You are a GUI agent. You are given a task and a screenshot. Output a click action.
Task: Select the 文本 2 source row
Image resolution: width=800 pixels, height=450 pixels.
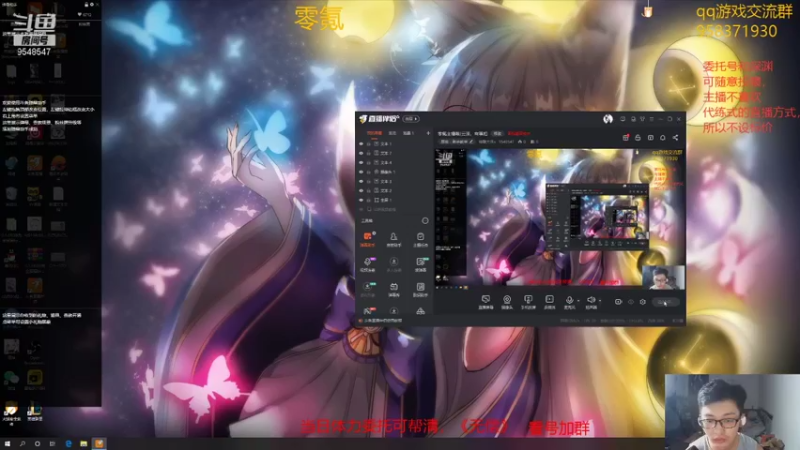coord(394,190)
